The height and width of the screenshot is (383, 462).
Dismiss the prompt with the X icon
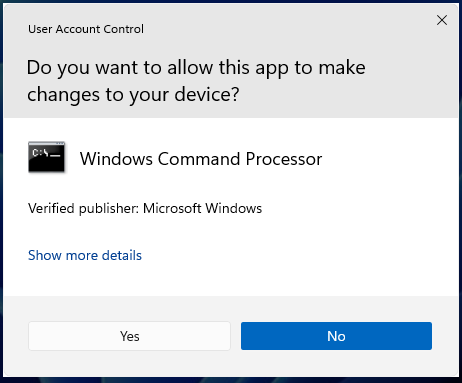click(x=442, y=20)
